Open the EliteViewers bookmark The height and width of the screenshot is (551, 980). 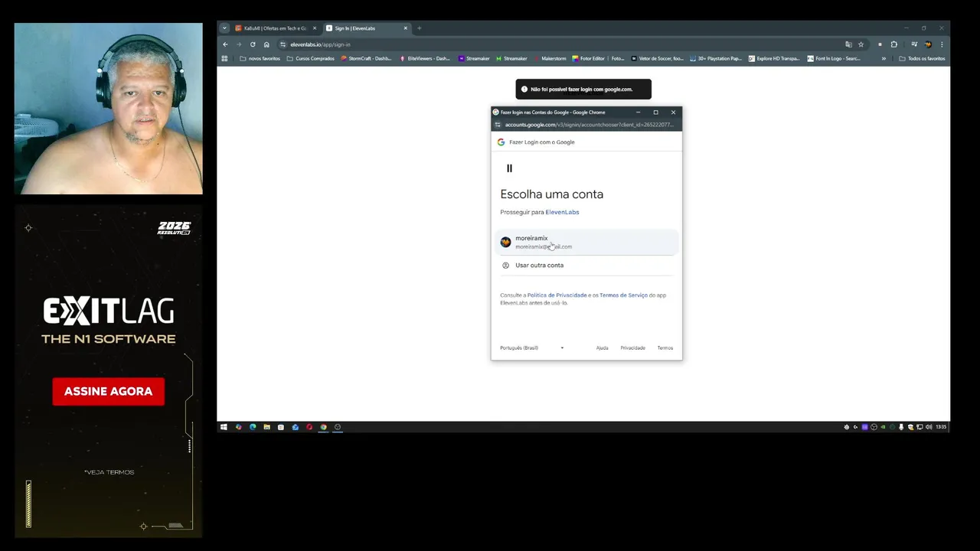[x=425, y=58]
